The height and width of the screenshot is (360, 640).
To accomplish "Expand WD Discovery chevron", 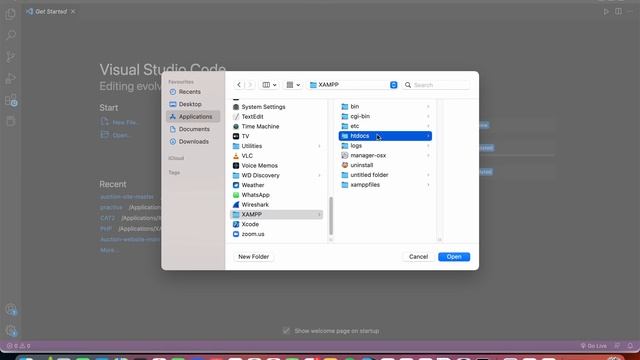I will pos(319,176).
